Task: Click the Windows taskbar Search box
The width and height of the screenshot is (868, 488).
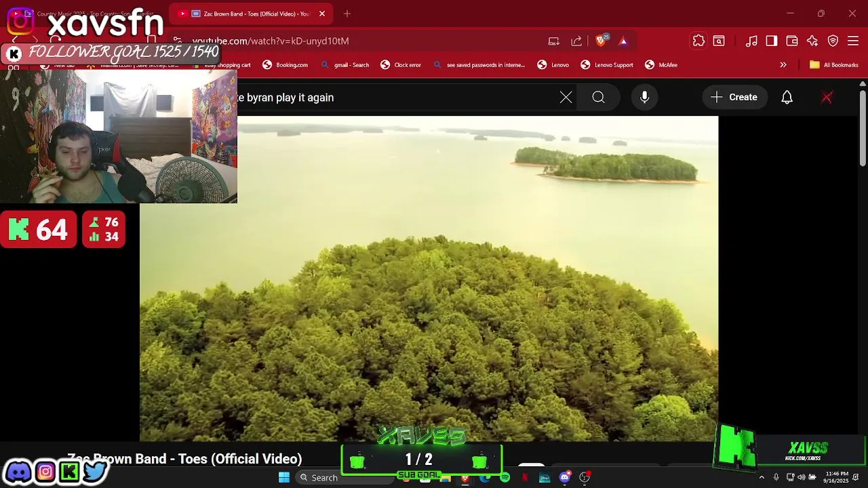Action: [344, 477]
